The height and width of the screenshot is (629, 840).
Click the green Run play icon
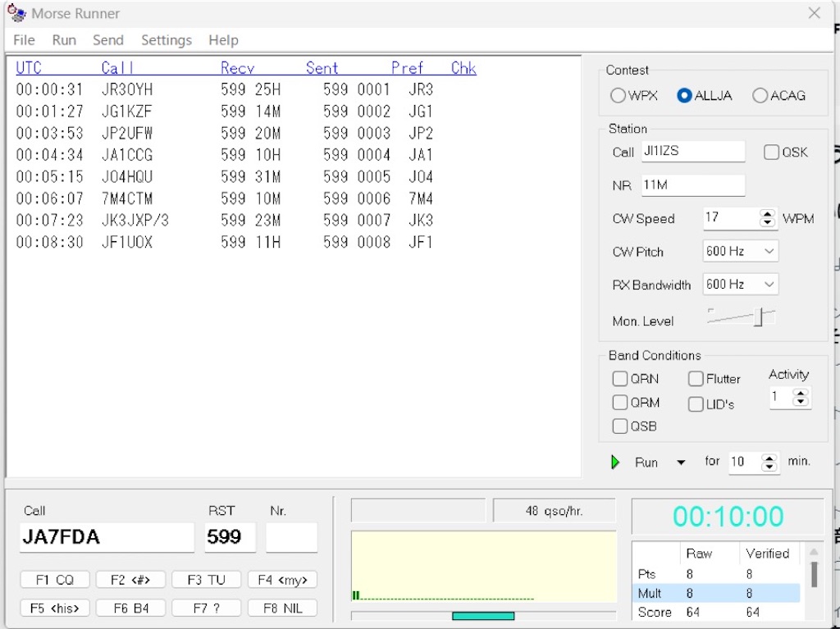tap(615, 462)
